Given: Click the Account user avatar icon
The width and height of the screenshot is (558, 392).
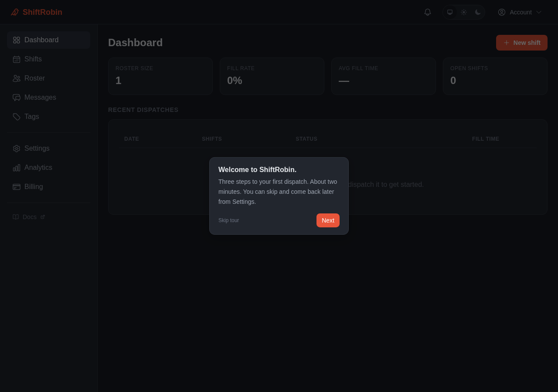Looking at the screenshot, I should point(502,12).
